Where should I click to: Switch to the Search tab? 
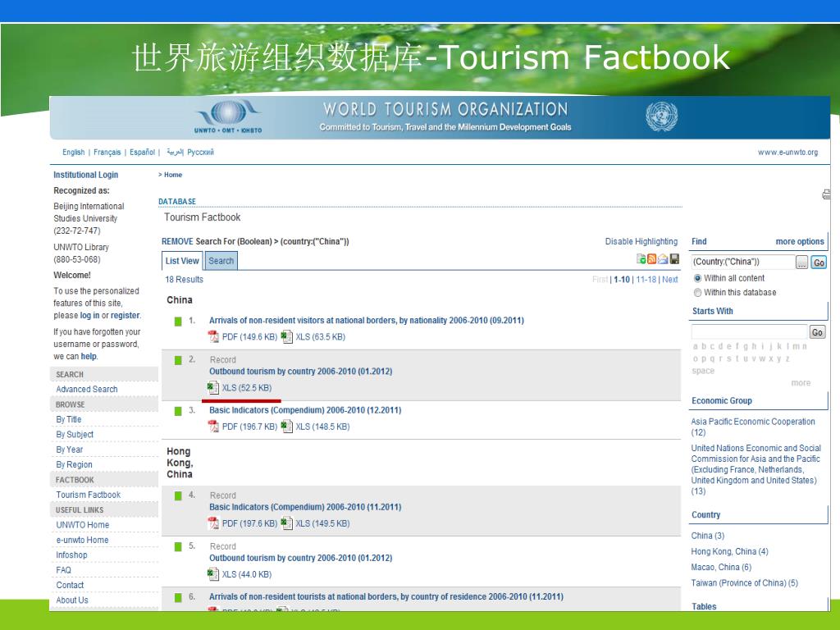click(221, 261)
